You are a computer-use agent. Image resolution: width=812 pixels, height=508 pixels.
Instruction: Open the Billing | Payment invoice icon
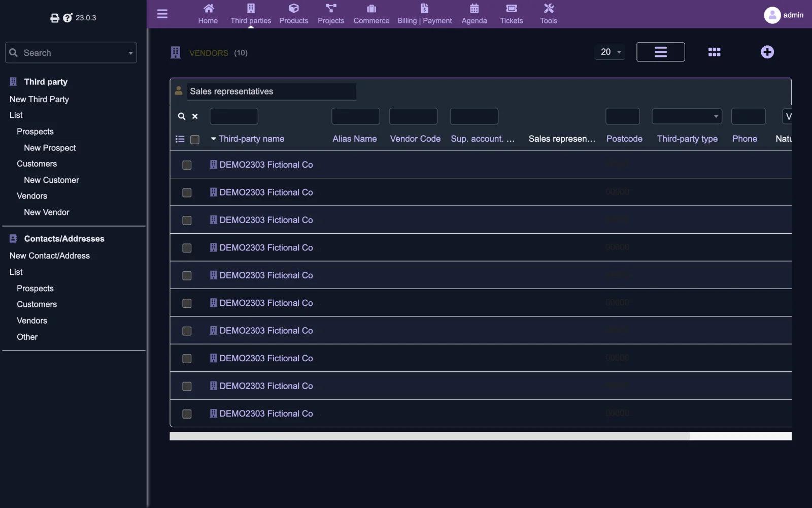pos(424,8)
